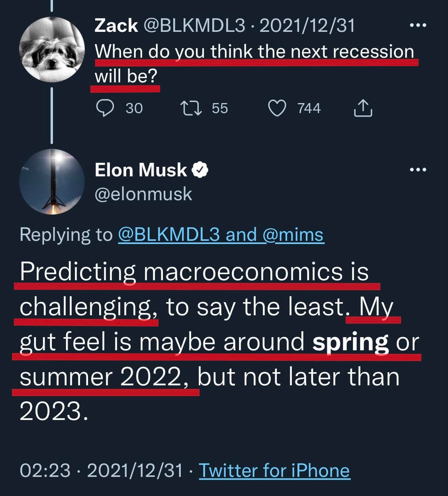This screenshot has height=496, width=448.
Task: Click the @elonmusk handle
Action: coord(143,194)
